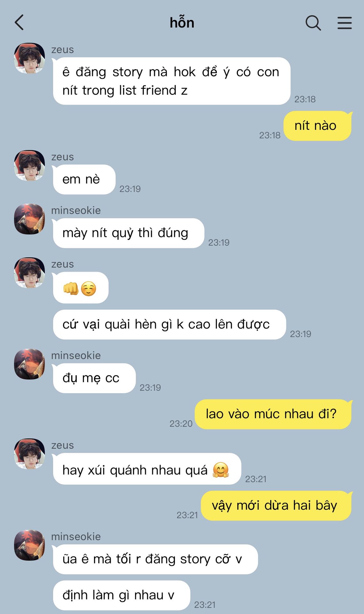Viewport: 364px width, 614px height.
Task: Tap the first 'ê đăng story' message
Action: 171,81
